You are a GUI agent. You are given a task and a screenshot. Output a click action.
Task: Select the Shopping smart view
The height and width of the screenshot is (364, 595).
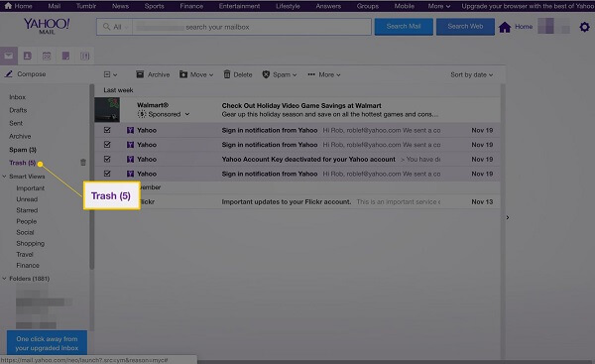31,243
